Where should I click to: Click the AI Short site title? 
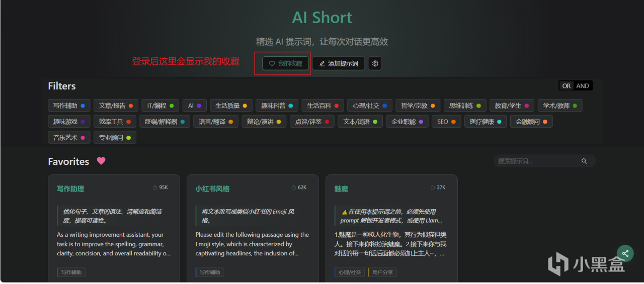click(x=322, y=18)
